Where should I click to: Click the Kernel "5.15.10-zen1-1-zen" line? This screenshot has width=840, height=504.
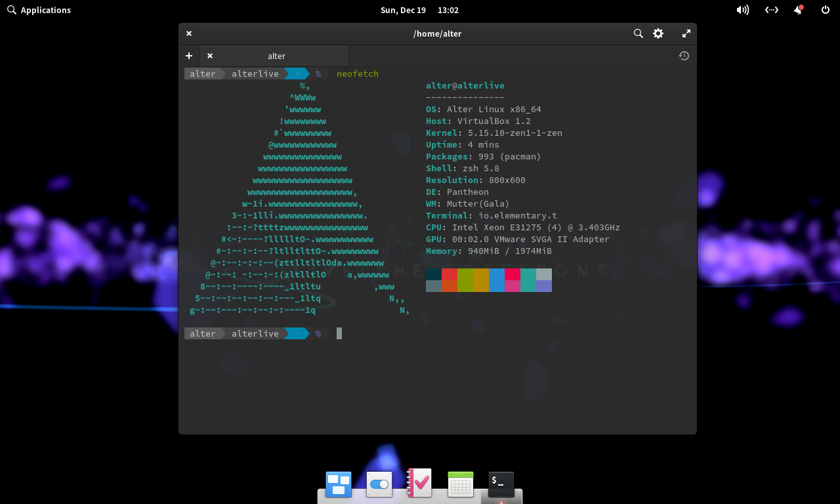(x=494, y=133)
